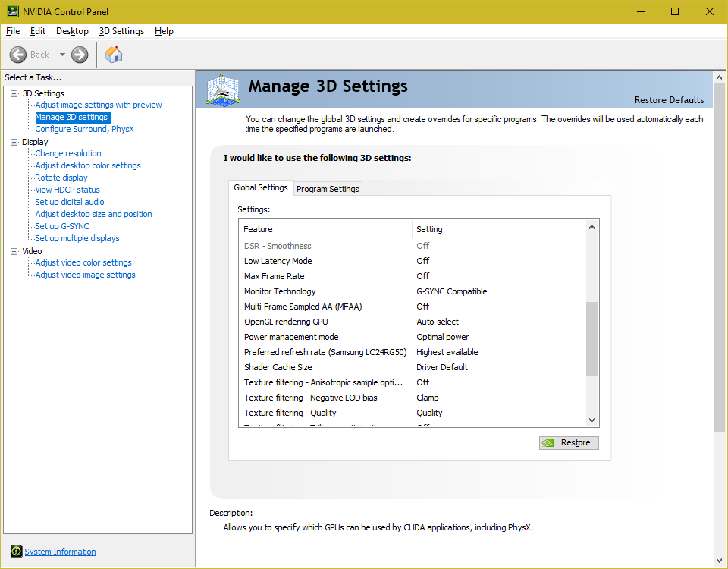Open Adjust video color settings
Image resolution: width=728 pixels, height=569 pixels.
[x=83, y=262]
